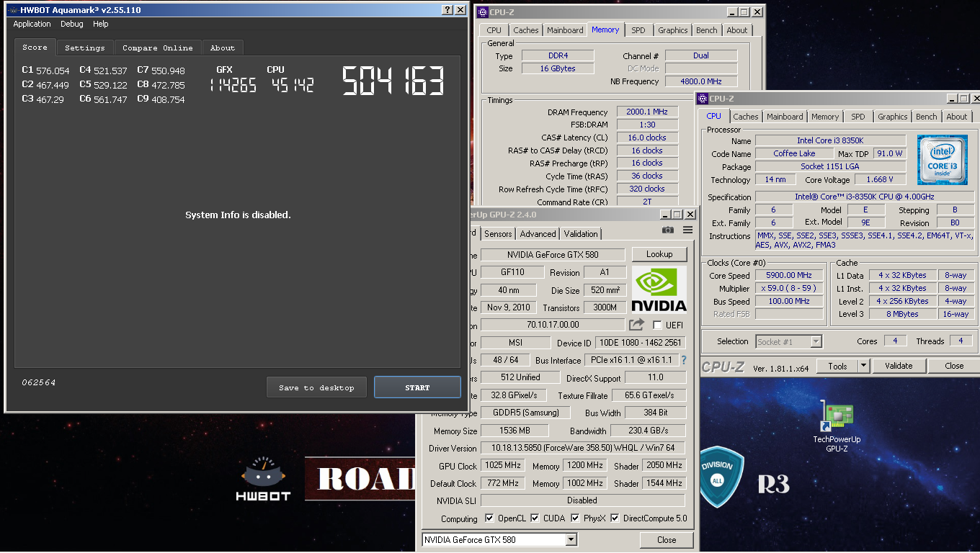Click the START button in Aquamark
The image size is (980, 553).
(417, 387)
